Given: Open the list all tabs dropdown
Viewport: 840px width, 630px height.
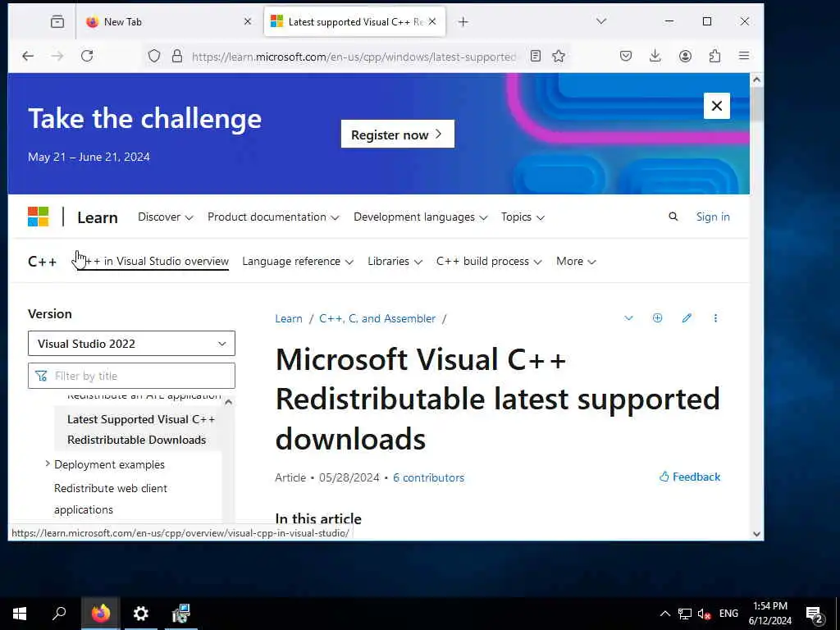Looking at the screenshot, I should tap(601, 21).
